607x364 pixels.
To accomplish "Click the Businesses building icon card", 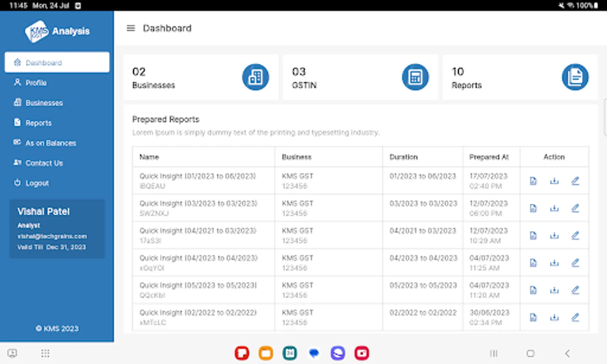I will [256, 77].
